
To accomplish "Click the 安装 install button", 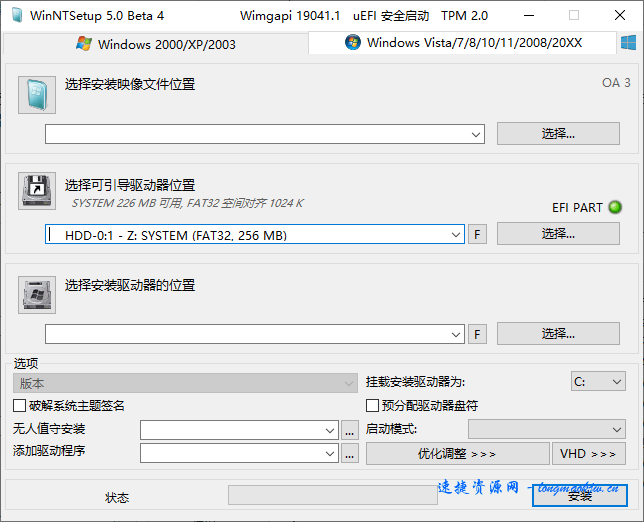I will (580, 496).
